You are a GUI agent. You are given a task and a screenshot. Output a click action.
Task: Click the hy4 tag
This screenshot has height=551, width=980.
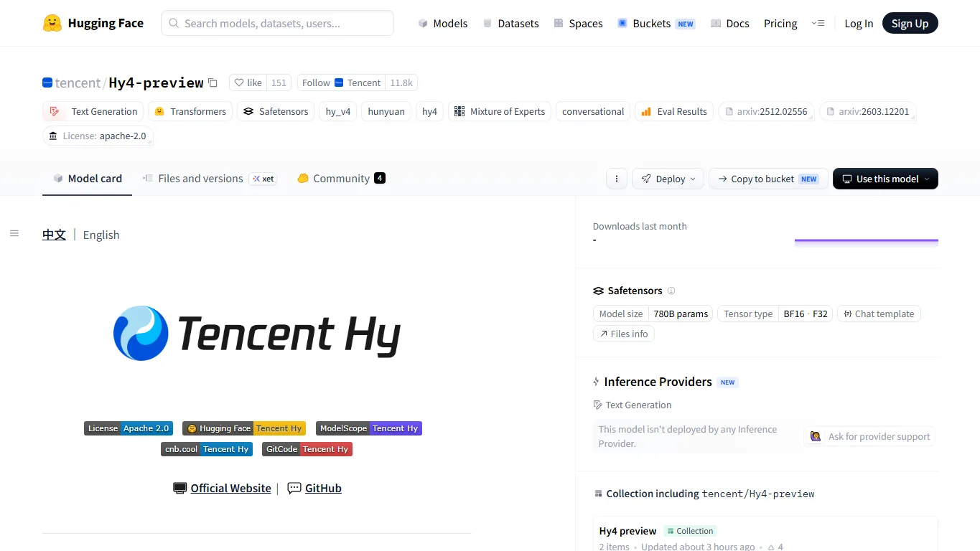pos(429,111)
